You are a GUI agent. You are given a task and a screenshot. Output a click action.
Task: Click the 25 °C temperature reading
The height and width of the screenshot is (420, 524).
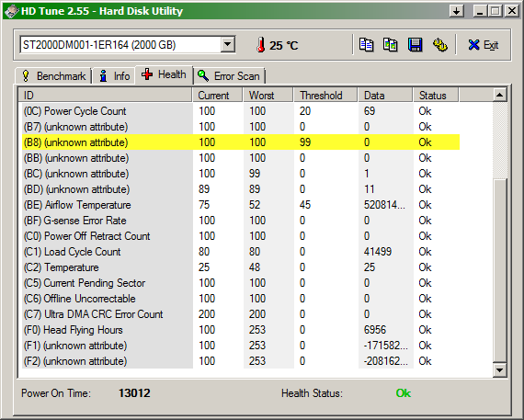284,45
